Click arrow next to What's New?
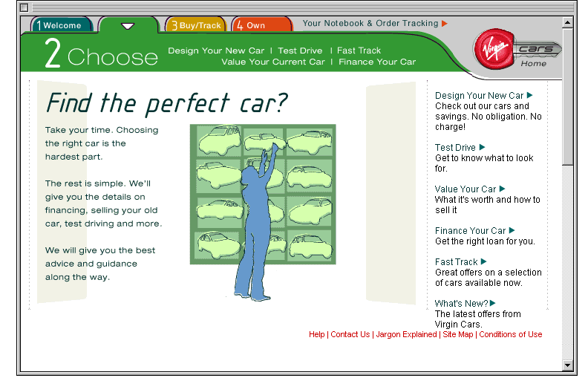The image size is (588, 378). (493, 303)
